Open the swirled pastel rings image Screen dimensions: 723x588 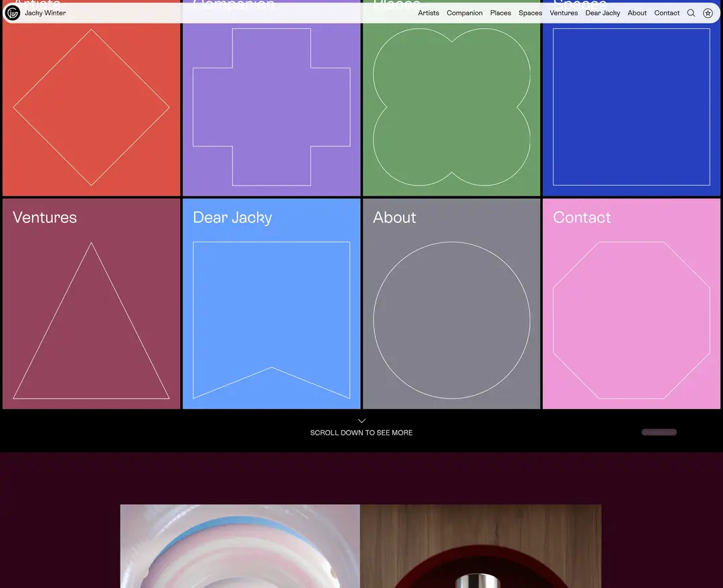click(x=240, y=546)
